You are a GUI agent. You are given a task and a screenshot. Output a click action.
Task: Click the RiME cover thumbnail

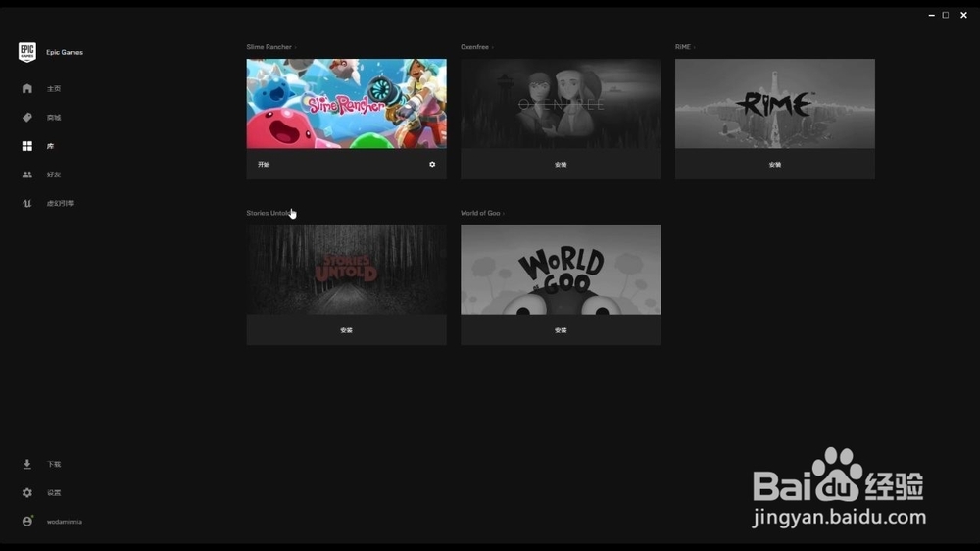pos(775,104)
